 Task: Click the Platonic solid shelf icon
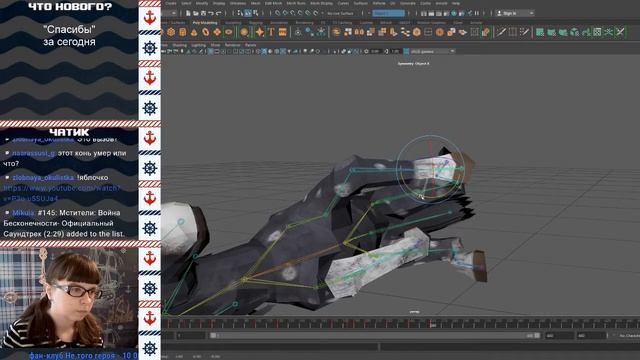244,32
